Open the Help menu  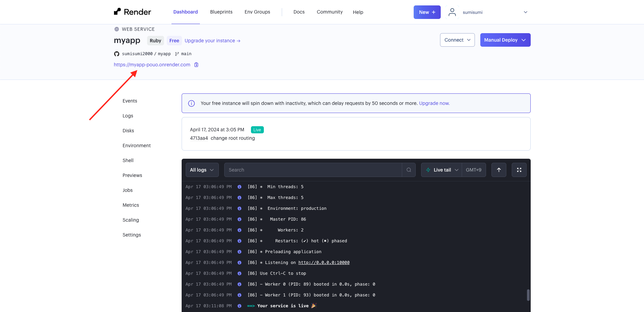[358, 12]
